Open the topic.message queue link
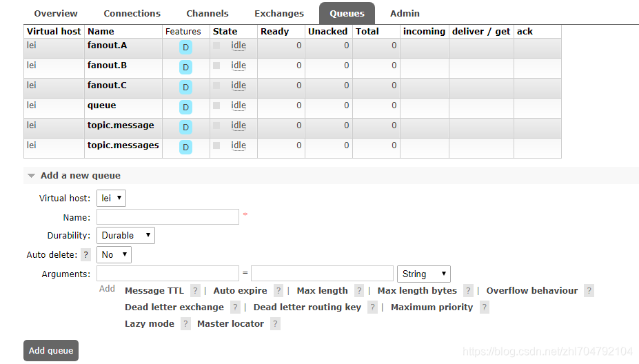The width and height of the screenshot is (639, 364). click(121, 125)
